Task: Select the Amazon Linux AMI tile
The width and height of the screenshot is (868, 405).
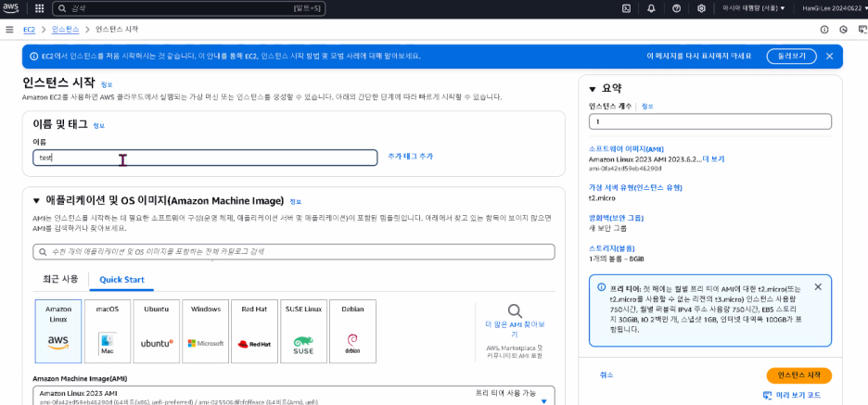Action: pos(58,332)
